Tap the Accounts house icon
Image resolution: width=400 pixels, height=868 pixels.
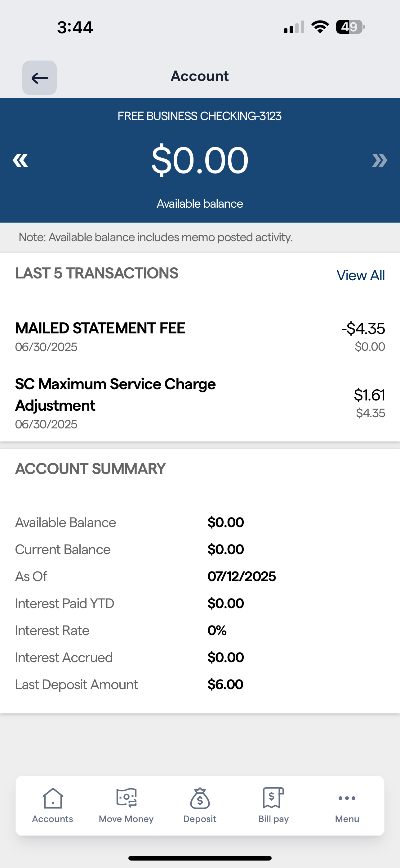52,798
